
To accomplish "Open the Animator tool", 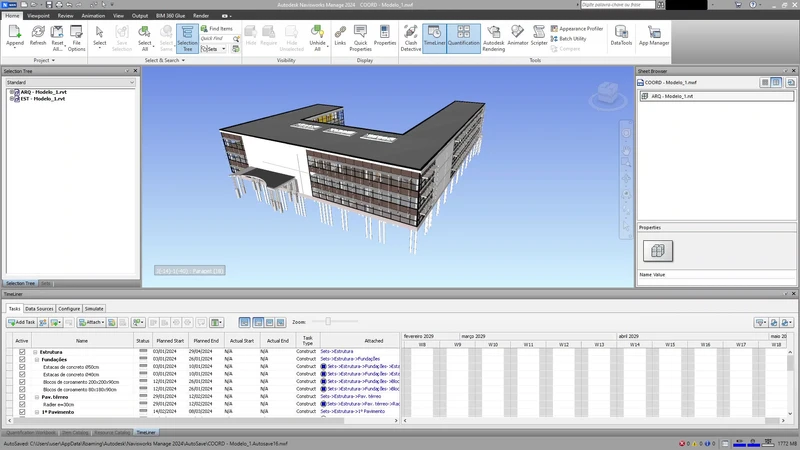I will coord(517,37).
